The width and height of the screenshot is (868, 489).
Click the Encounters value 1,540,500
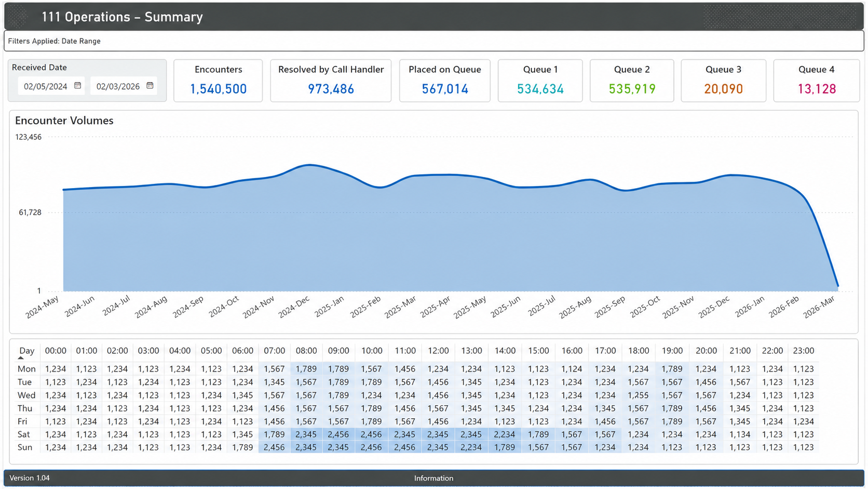218,89
